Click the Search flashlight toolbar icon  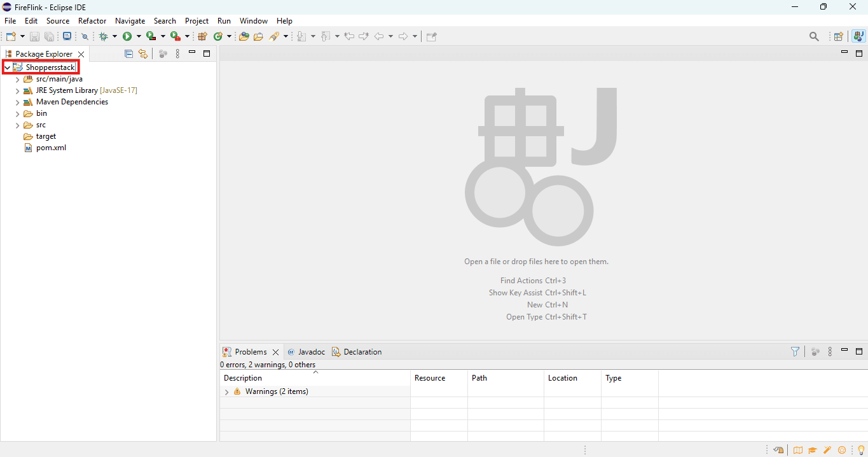274,36
